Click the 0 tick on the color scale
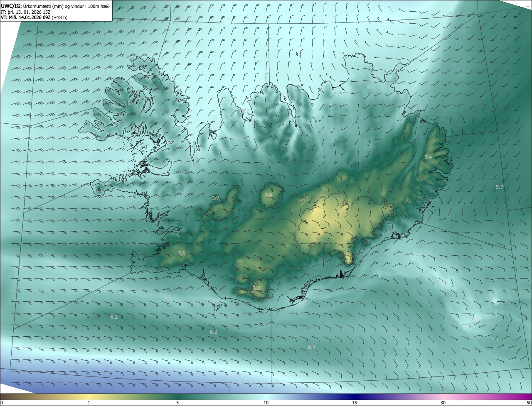 click(2, 403)
